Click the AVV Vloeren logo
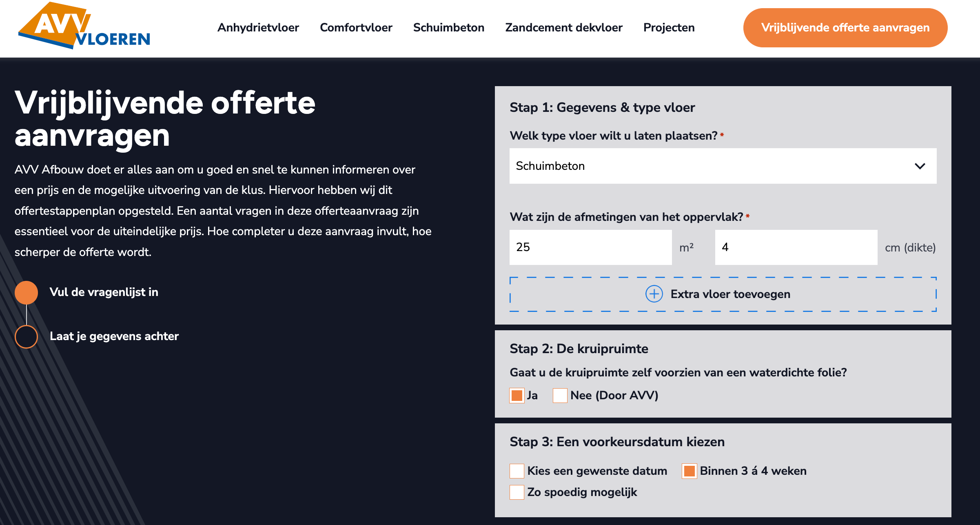The width and height of the screenshot is (980, 525). coord(84,27)
